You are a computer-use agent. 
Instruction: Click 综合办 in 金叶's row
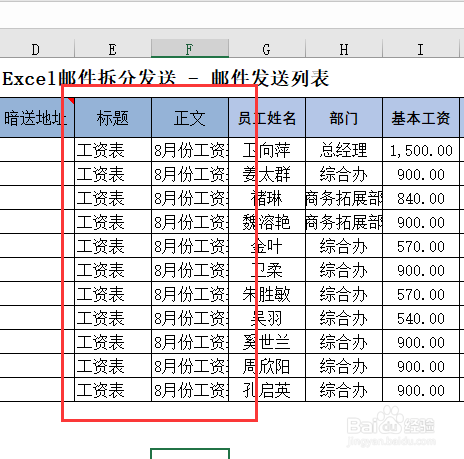344,246
